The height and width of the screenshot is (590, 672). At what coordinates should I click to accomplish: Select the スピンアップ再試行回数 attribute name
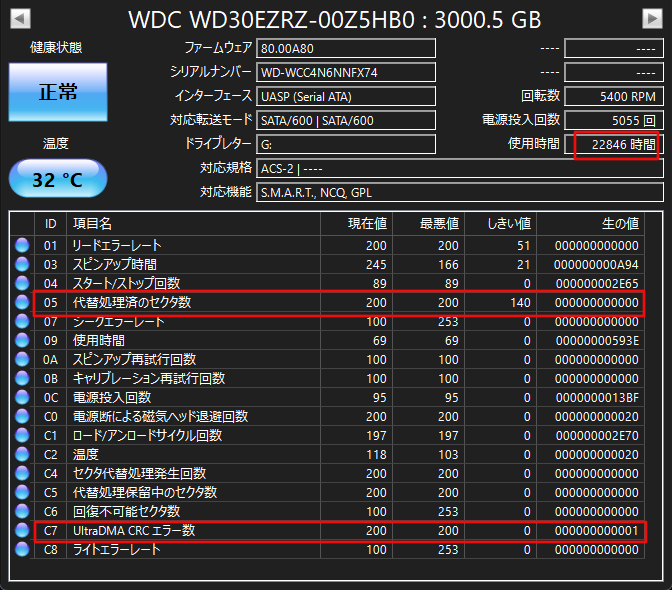[x=135, y=359]
